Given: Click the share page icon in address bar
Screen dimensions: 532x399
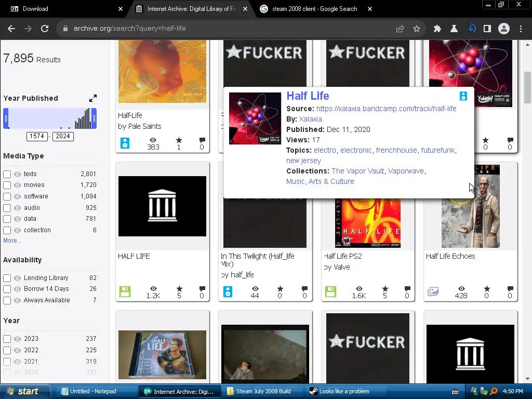Looking at the screenshot, I should pyautogui.click(x=400, y=29).
